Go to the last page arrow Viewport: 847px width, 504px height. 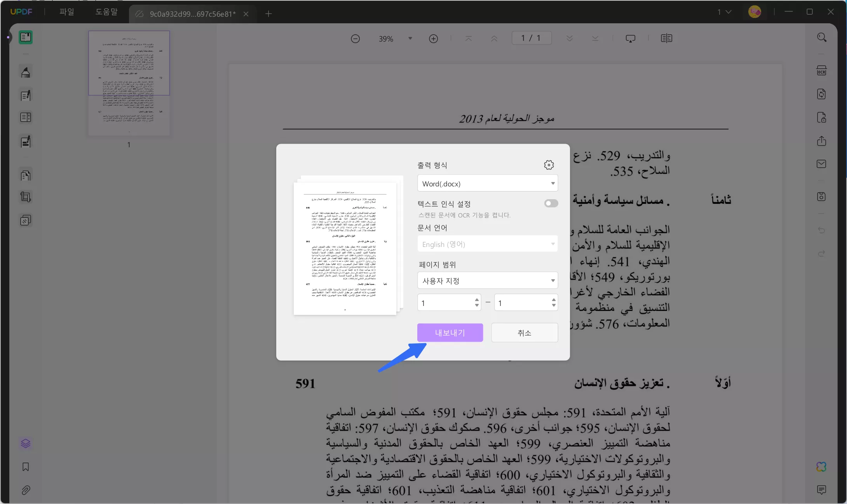coord(595,38)
